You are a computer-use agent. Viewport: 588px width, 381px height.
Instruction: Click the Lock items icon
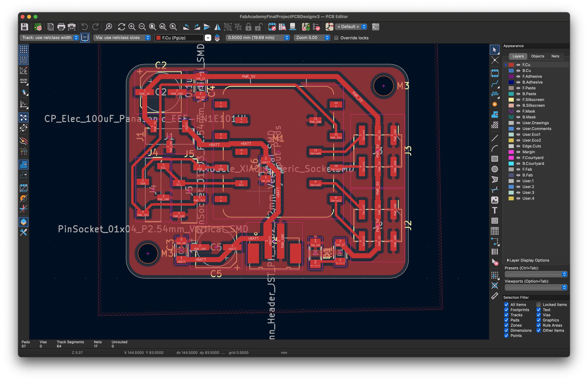pos(248,27)
